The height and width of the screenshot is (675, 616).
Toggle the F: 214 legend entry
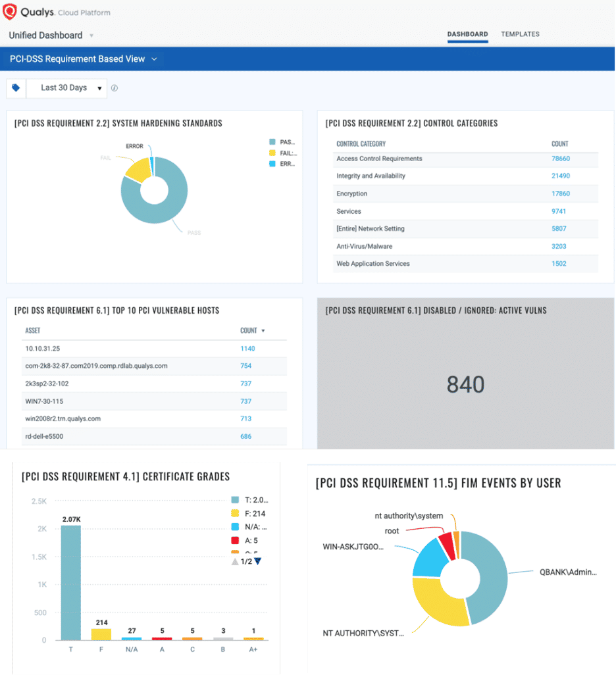point(249,513)
